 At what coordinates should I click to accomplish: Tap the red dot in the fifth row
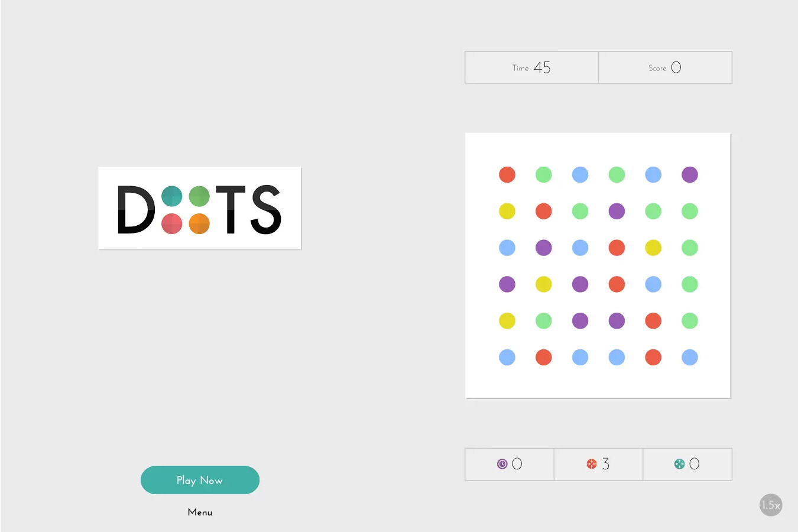click(653, 320)
